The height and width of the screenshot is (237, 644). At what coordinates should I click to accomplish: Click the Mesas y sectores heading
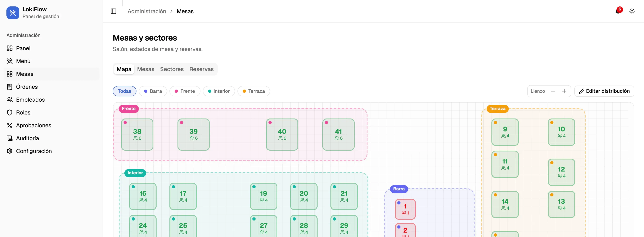145,38
